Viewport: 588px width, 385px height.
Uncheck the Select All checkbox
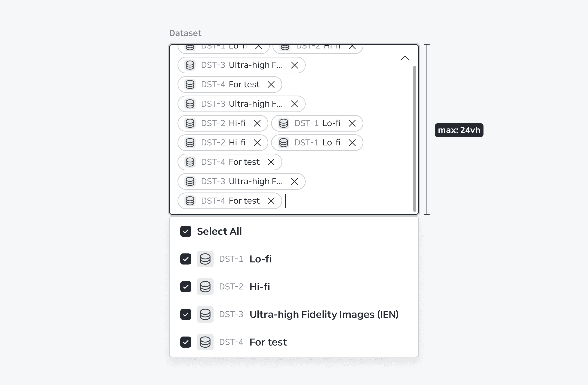point(186,232)
